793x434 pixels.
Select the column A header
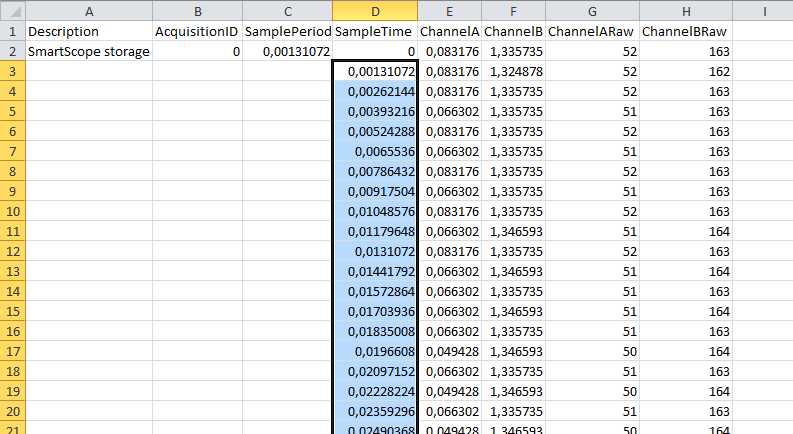click(x=89, y=11)
